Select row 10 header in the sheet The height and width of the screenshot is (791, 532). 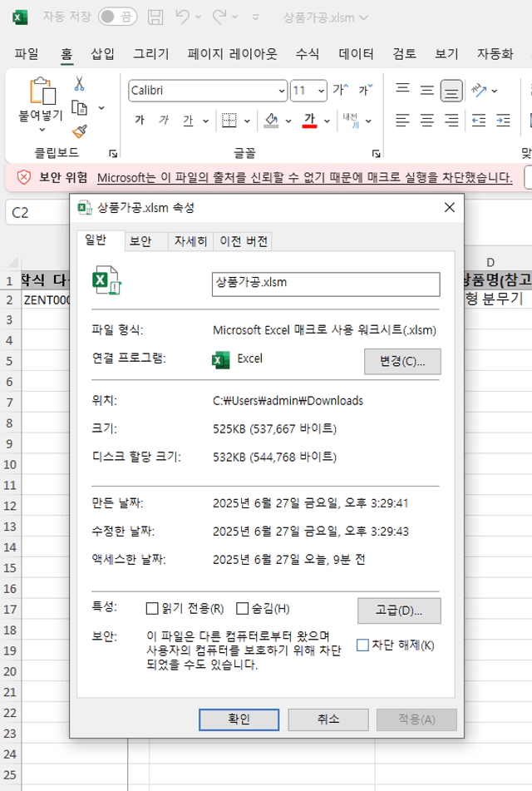pos(10,464)
